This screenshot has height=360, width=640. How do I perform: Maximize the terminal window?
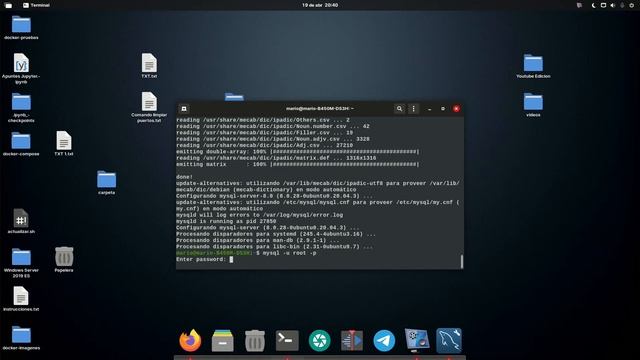coord(443,109)
